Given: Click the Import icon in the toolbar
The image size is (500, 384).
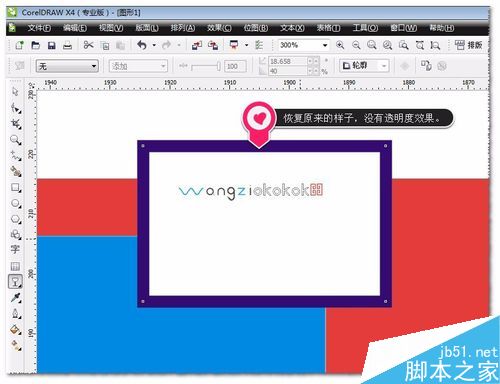Looking at the screenshot, I should pos(197,45).
